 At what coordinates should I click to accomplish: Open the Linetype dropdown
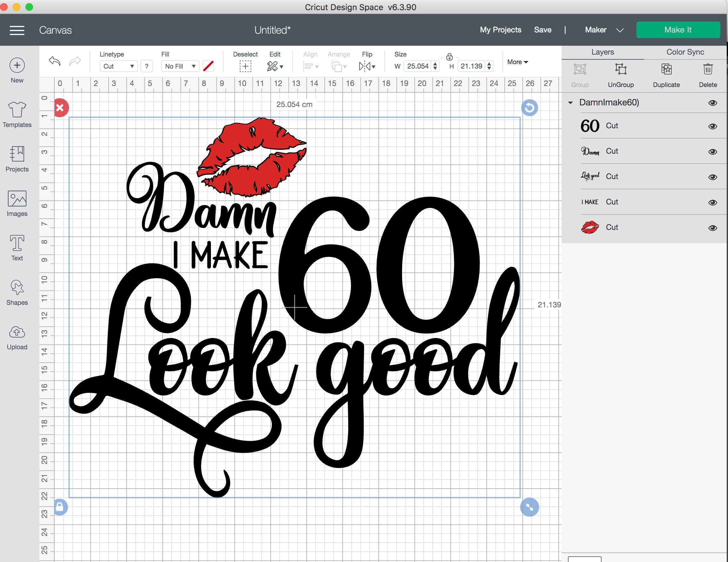click(x=118, y=66)
